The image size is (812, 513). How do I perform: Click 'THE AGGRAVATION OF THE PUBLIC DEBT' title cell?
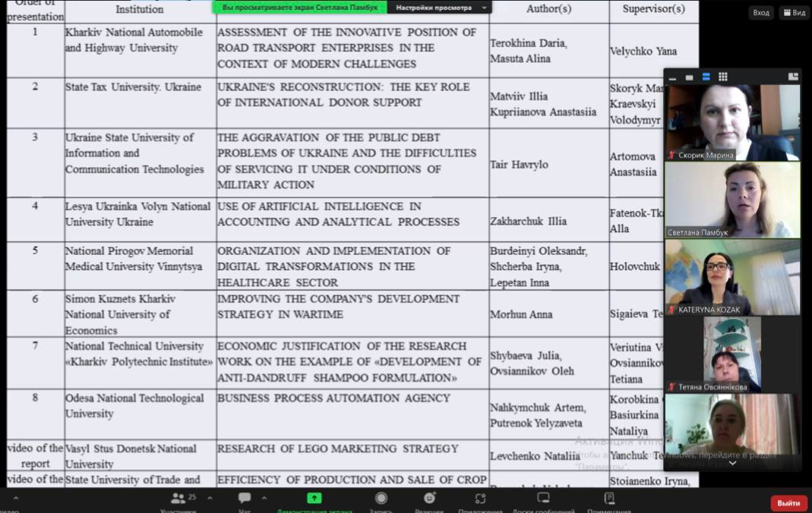pyautogui.click(x=352, y=162)
